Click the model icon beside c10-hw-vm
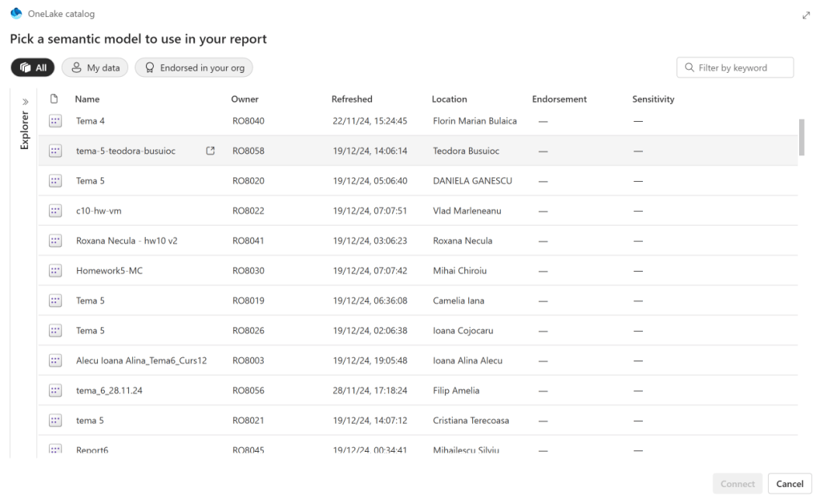The image size is (820, 504). click(55, 211)
